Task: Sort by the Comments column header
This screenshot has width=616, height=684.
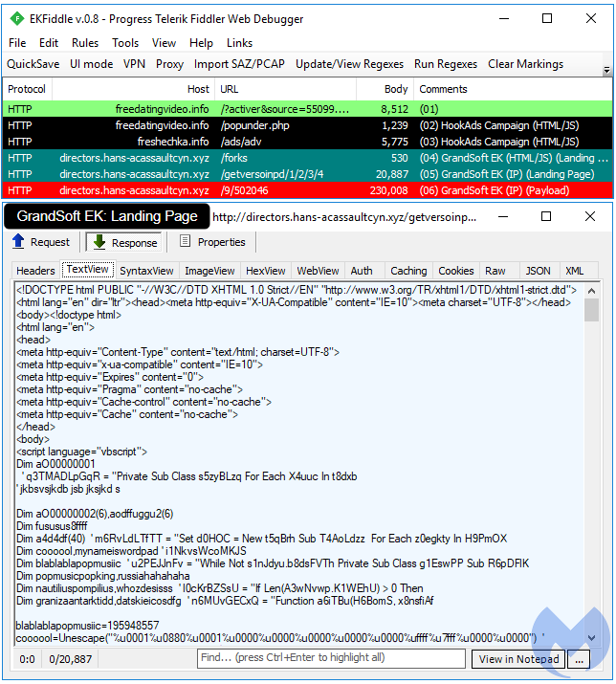Action: (x=513, y=89)
